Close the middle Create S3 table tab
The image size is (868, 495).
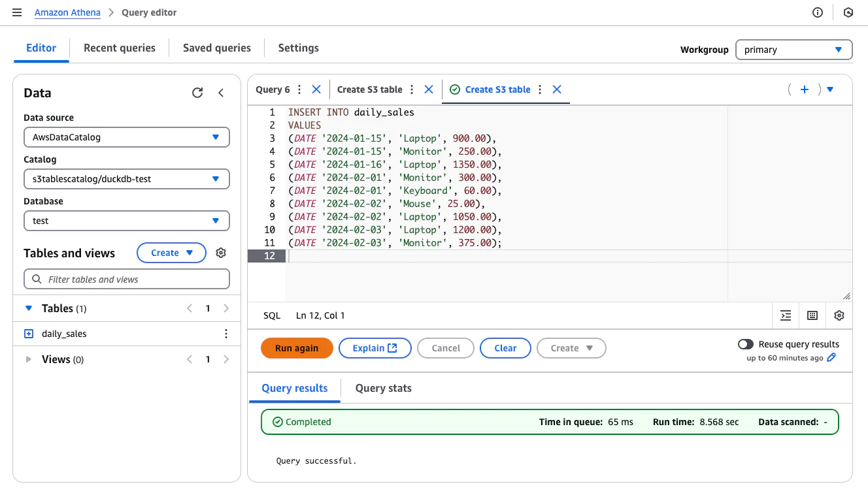[429, 89]
